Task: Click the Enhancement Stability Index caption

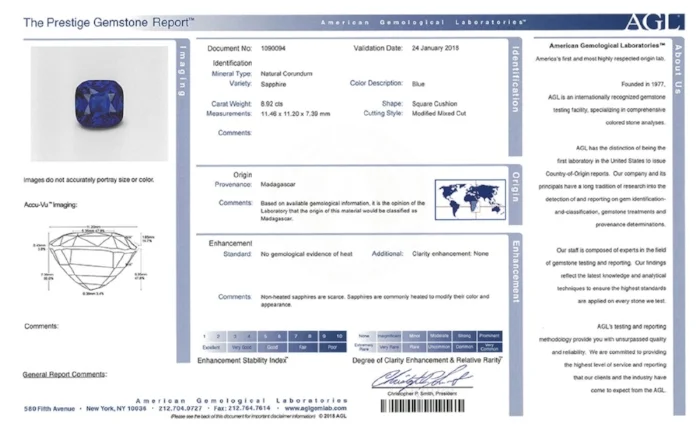Action: [242, 360]
